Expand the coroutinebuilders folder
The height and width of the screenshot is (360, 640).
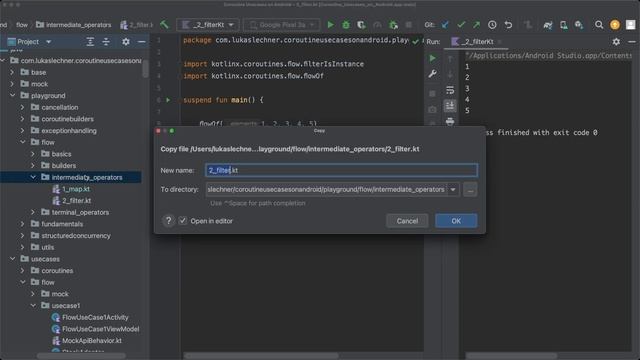pos(23,119)
